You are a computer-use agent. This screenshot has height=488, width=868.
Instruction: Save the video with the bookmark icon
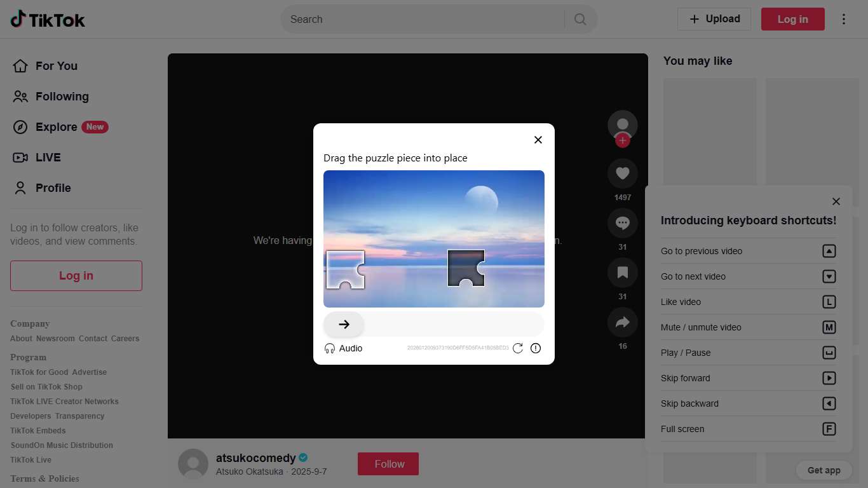[x=622, y=272]
